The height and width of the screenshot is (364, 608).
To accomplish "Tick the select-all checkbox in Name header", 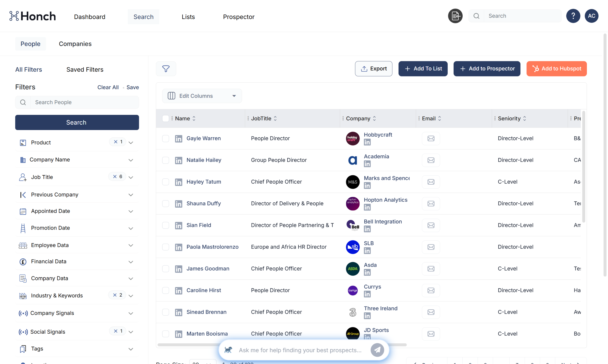I will pyautogui.click(x=166, y=118).
